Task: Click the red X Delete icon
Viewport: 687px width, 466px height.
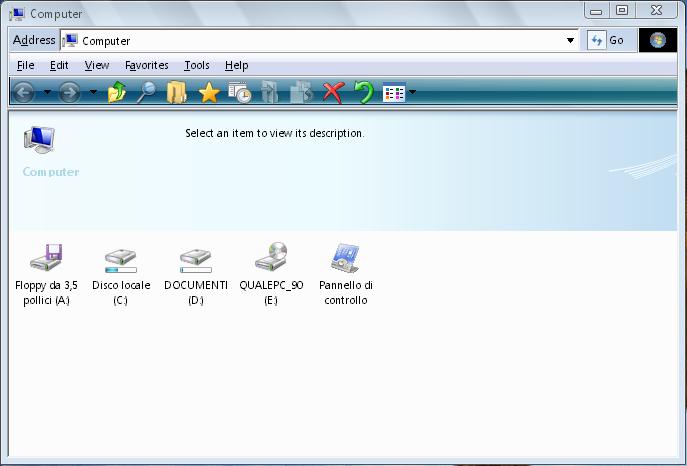Action: (333, 92)
